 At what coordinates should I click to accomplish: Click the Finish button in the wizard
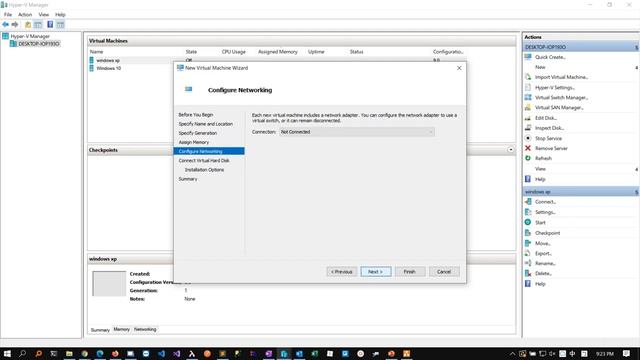pos(409,272)
